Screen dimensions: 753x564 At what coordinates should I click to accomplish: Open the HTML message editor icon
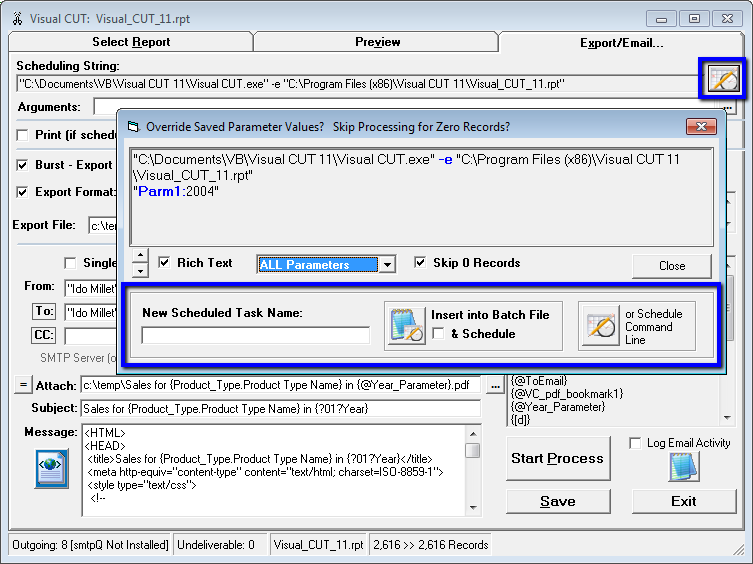51,468
